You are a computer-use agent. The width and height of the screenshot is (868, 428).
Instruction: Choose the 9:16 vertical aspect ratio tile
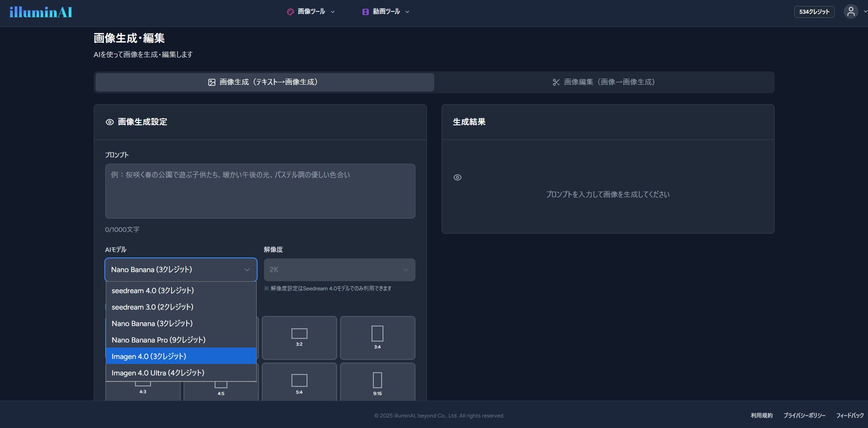coord(377,382)
